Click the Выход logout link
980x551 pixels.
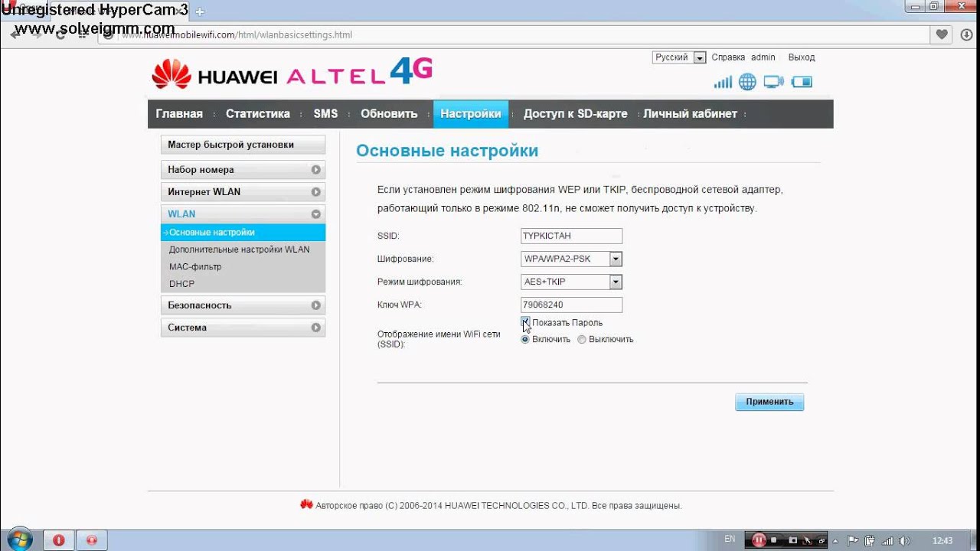pyautogui.click(x=802, y=57)
